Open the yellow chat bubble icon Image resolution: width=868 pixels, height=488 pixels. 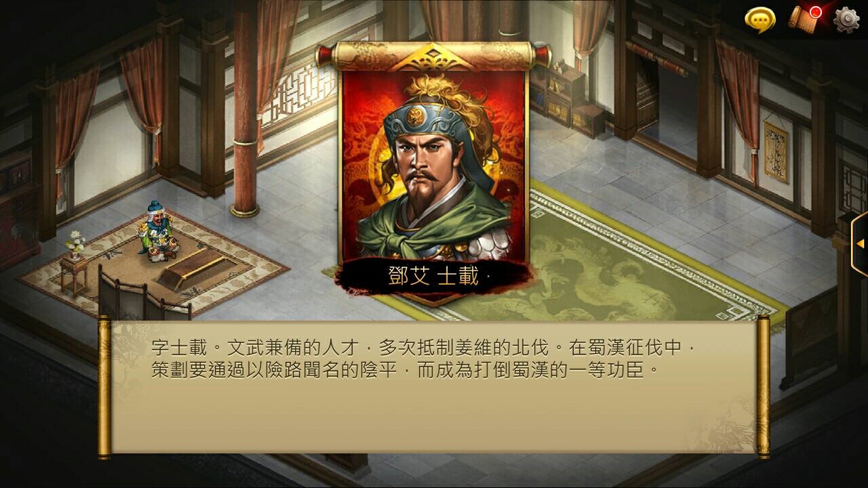click(759, 20)
